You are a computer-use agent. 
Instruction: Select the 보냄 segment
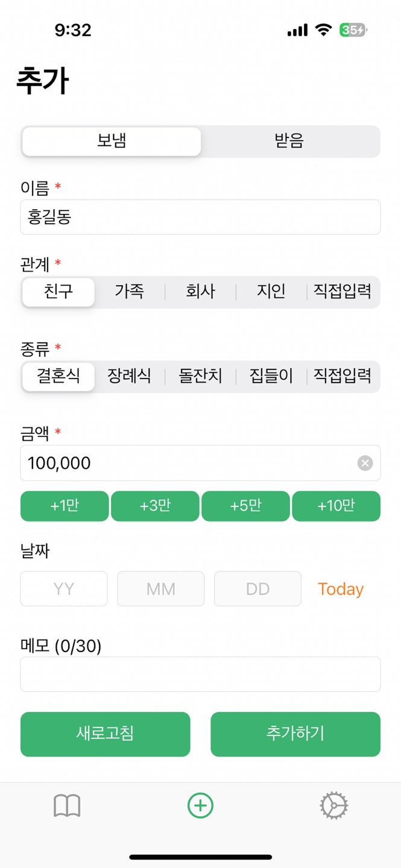(x=112, y=142)
